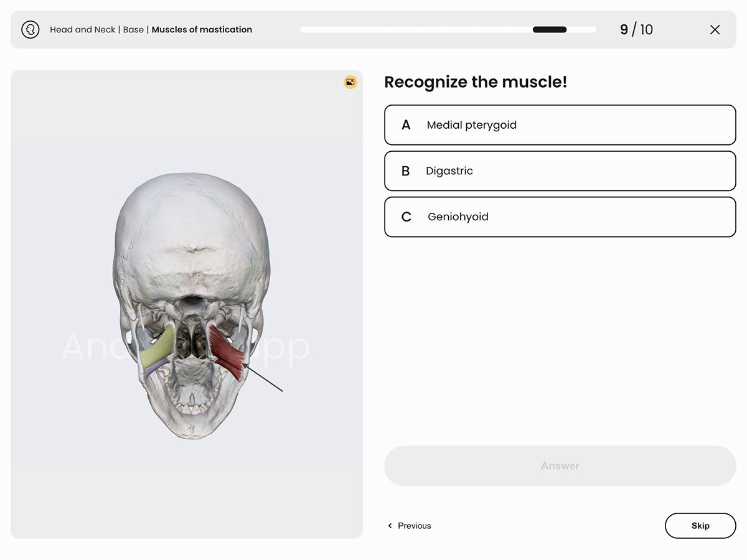
Task: Click the quiz progress bar
Action: point(448,29)
